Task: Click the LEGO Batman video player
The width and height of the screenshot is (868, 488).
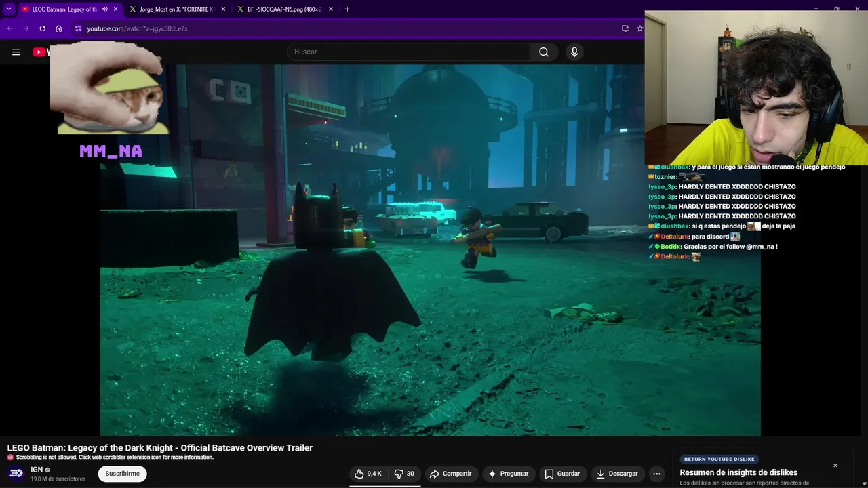Action: [x=431, y=250]
